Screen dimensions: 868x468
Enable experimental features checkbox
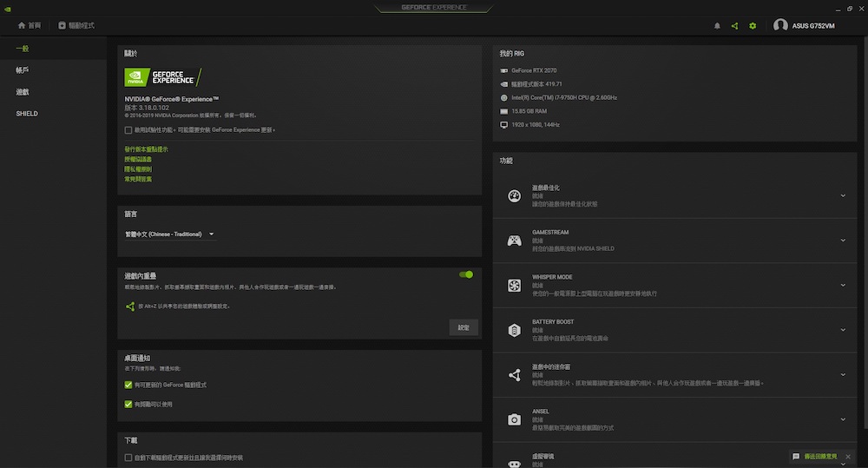[x=128, y=129]
